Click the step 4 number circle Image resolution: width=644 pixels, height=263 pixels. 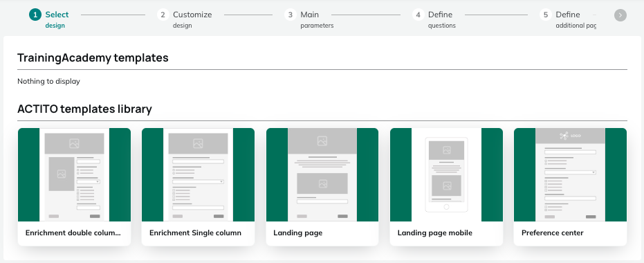coord(418,15)
